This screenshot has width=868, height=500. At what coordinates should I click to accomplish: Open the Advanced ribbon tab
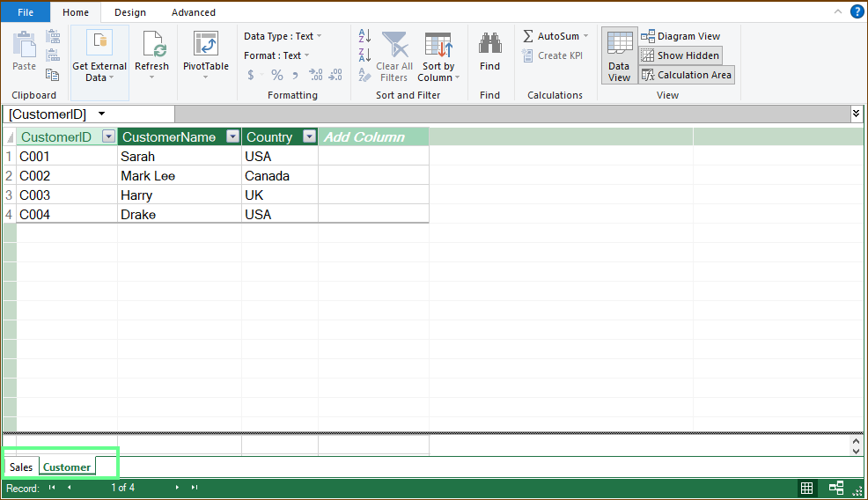(193, 12)
